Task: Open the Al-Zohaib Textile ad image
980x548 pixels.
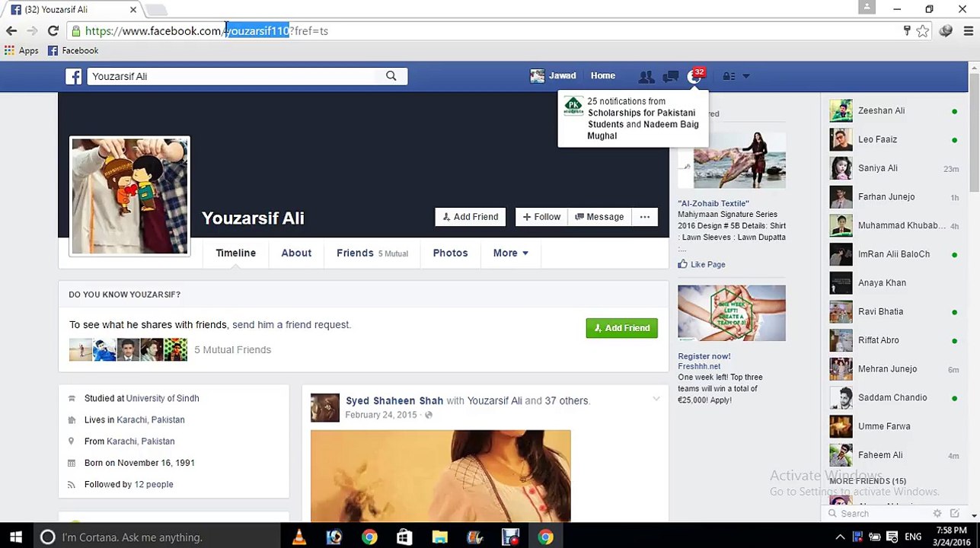Action: click(x=732, y=160)
